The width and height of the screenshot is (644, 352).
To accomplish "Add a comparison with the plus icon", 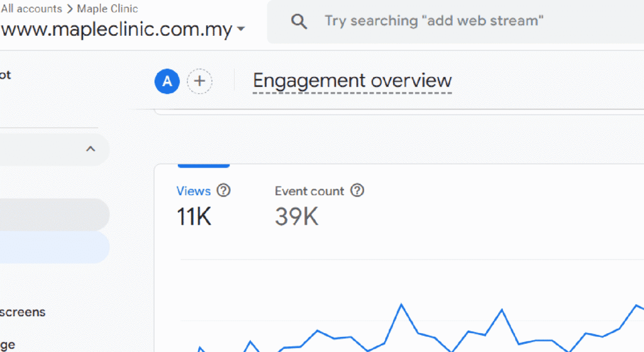I will click(200, 81).
